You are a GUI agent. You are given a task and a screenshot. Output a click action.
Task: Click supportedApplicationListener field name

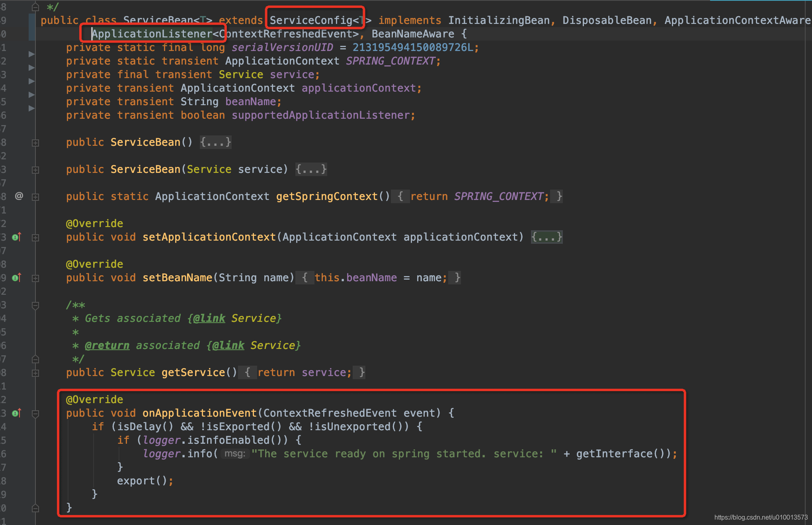[x=321, y=115]
